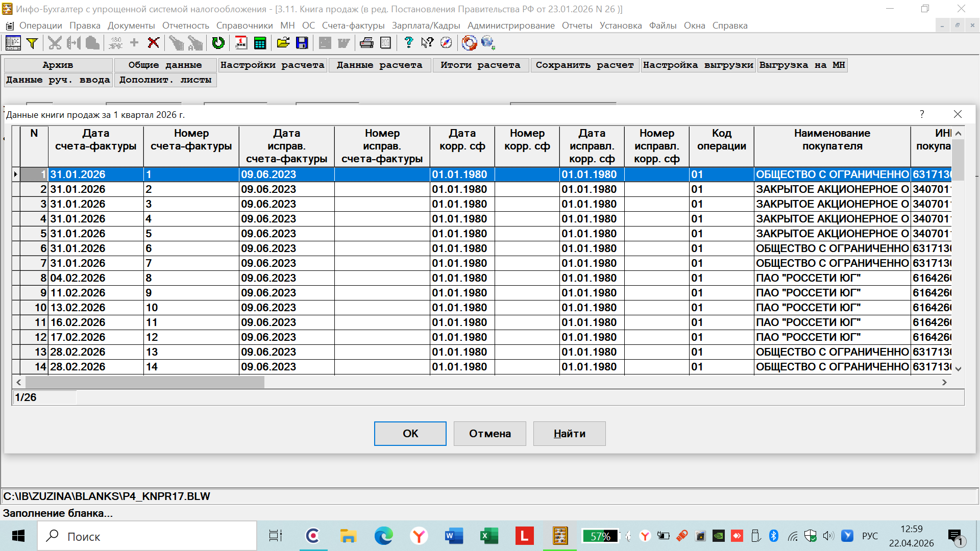Click the red X delete icon
The image size is (980, 551).
(153, 43)
